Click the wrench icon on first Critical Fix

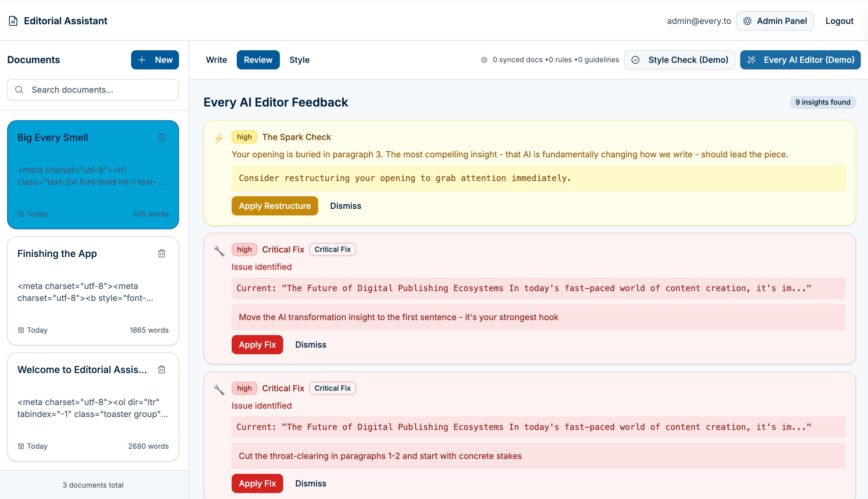[219, 251]
